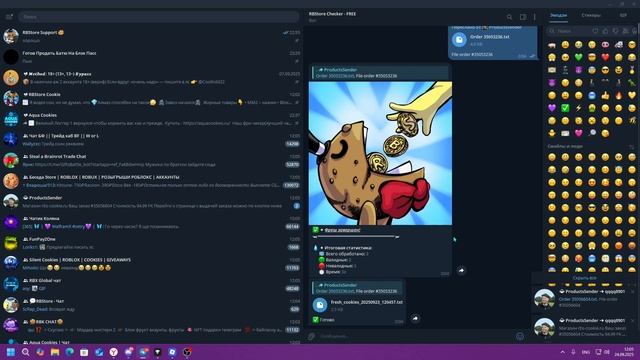640x360 pixels.
Task: Forward the statistics message with share arrow
Action: (461, 271)
